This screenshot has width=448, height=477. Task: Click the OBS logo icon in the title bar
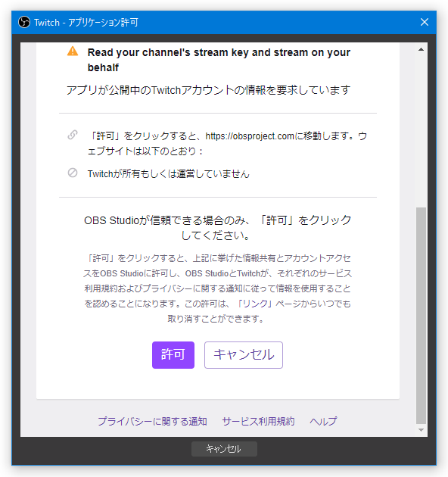(24, 22)
